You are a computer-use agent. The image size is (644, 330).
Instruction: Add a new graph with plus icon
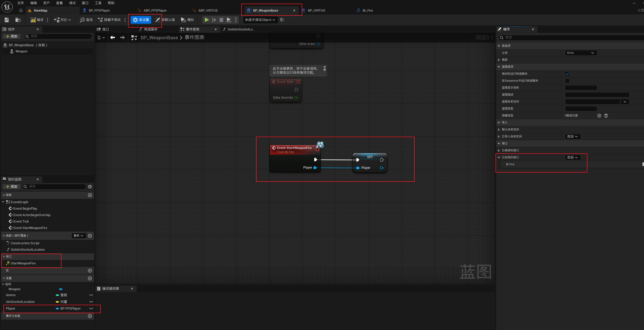[90, 195]
